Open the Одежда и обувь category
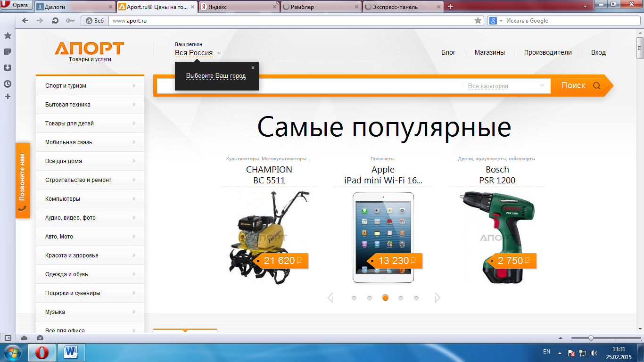 click(90, 274)
